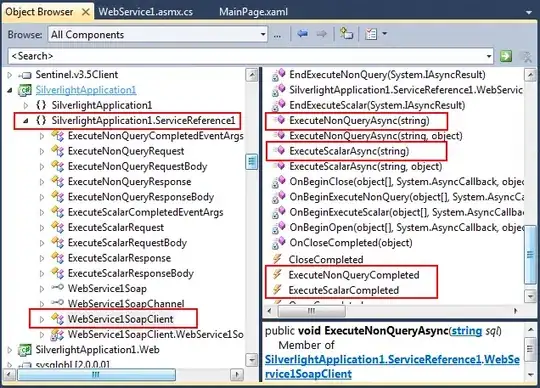Click the WebService1SoapClient class icon
This screenshot has height=388, width=540.
coord(58,318)
